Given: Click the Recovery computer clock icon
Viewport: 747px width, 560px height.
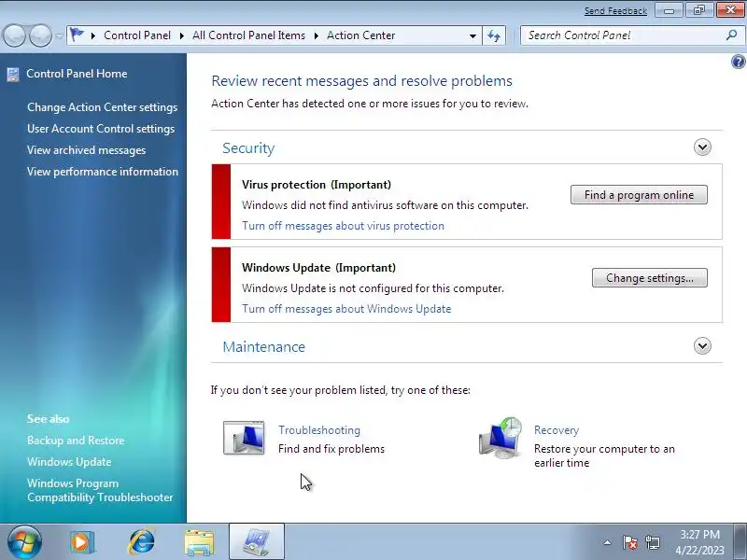Looking at the screenshot, I should (x=500, y=438).
